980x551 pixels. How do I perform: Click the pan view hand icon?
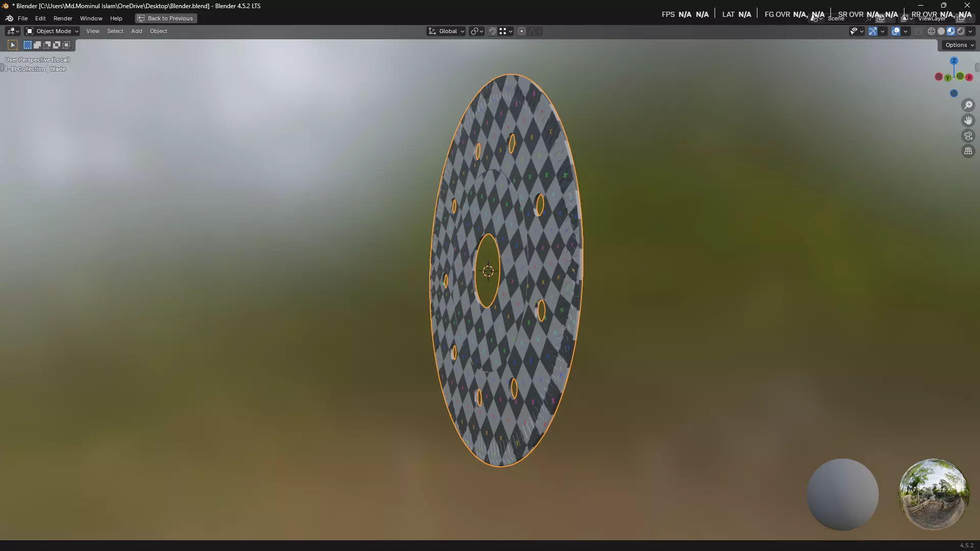point(968,120)
